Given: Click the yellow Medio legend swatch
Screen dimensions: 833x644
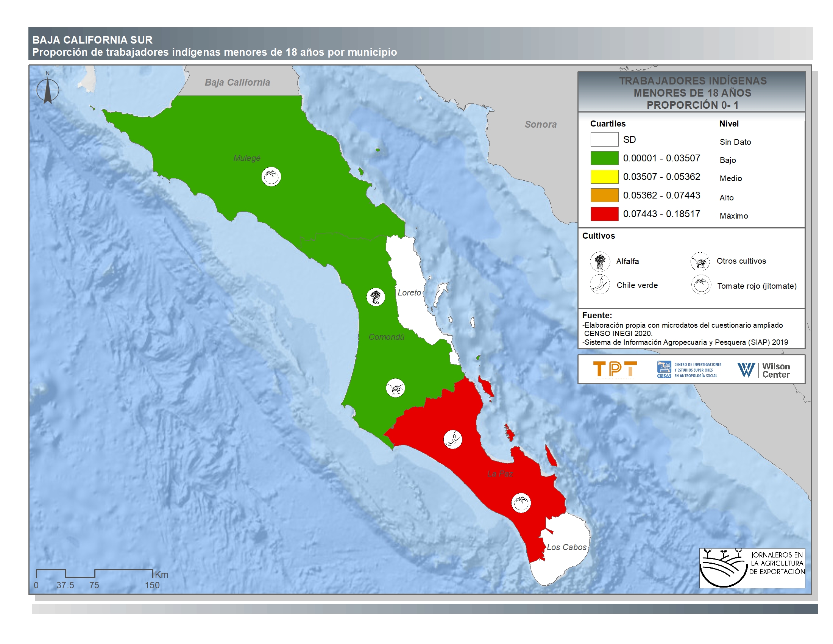Looking at the screenshot, I should pos(604,177).
